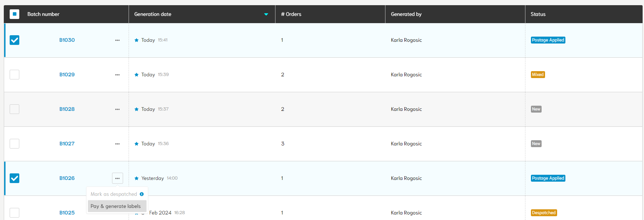
Task: Click the orange Mixed status badge
Action: coord(537,75)
